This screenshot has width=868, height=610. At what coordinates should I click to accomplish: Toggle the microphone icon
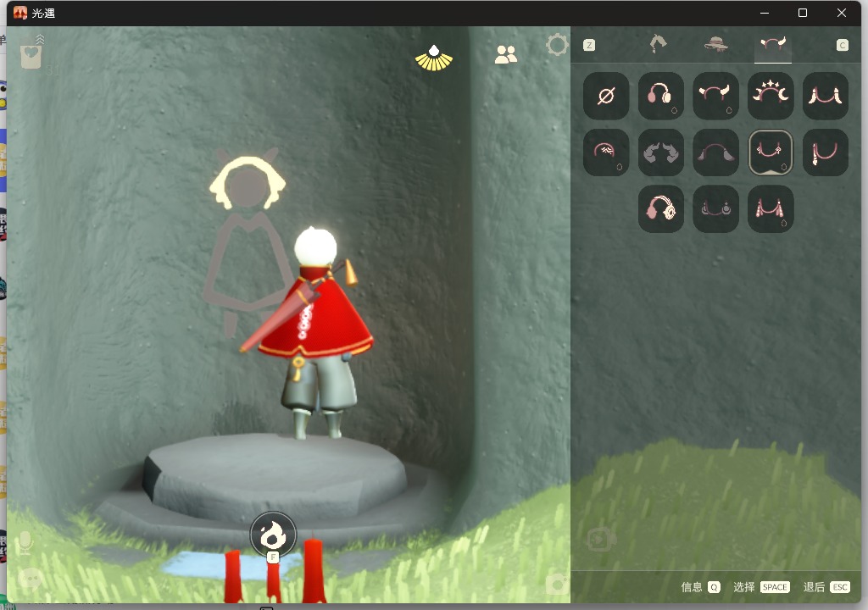pos(25,543)
